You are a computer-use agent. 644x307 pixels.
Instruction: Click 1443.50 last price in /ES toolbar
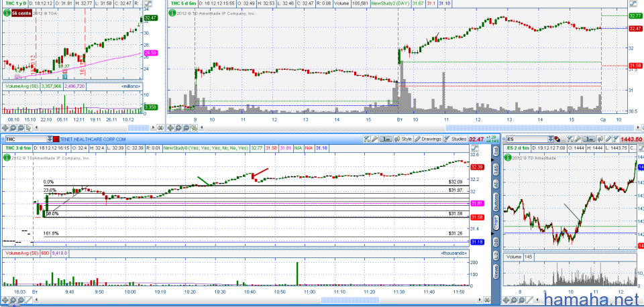pyautogui.click(x=631, y=139)
